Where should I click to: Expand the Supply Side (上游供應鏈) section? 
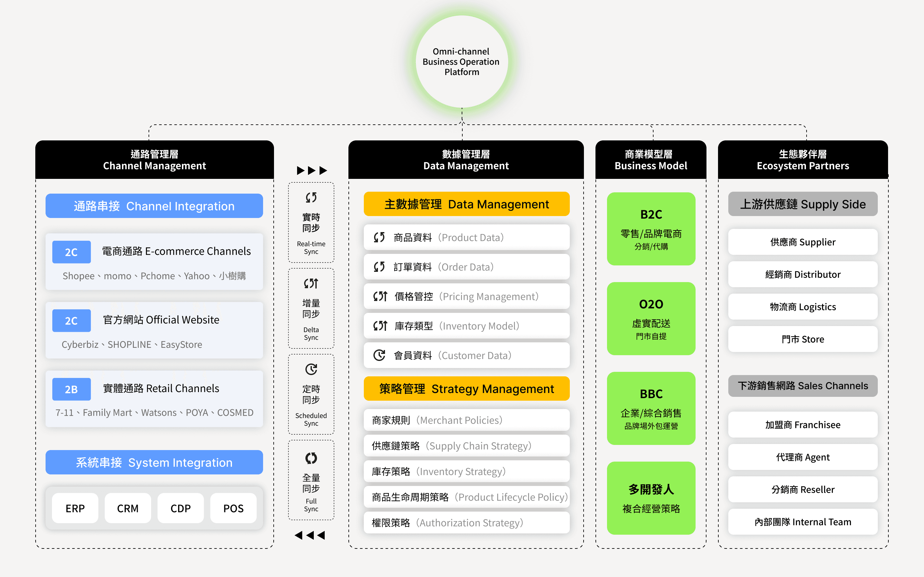click(x=803, y=204)
